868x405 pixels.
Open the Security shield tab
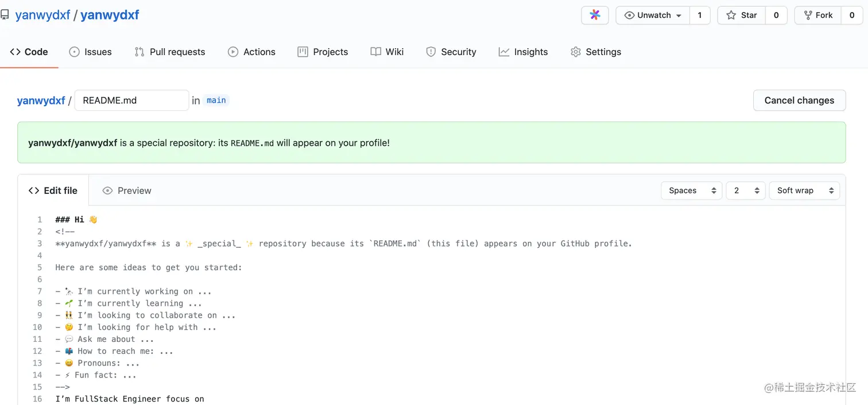click(451, 52)
